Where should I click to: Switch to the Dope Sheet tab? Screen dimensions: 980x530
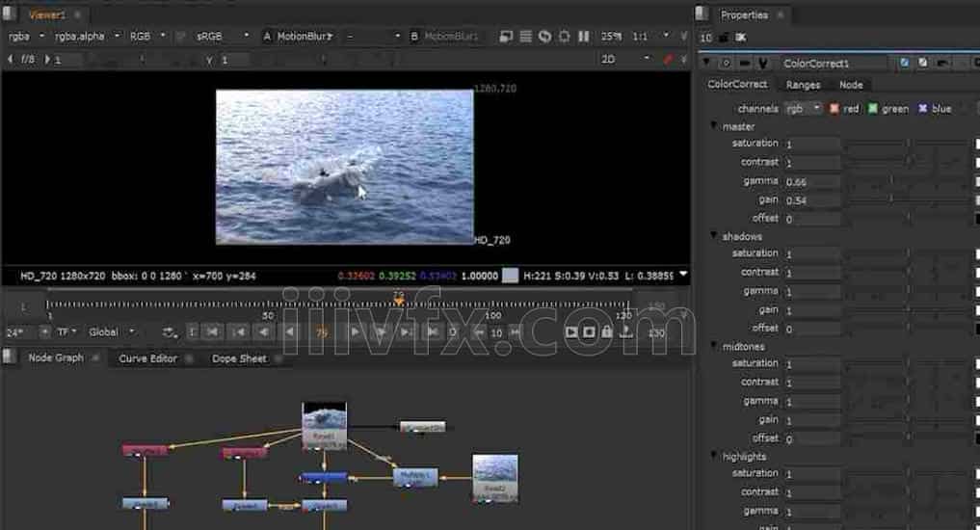point(239,358)
